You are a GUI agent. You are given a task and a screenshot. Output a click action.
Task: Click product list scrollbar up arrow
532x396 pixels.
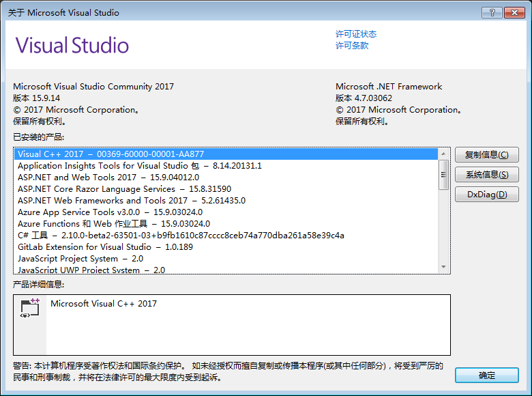443,154
